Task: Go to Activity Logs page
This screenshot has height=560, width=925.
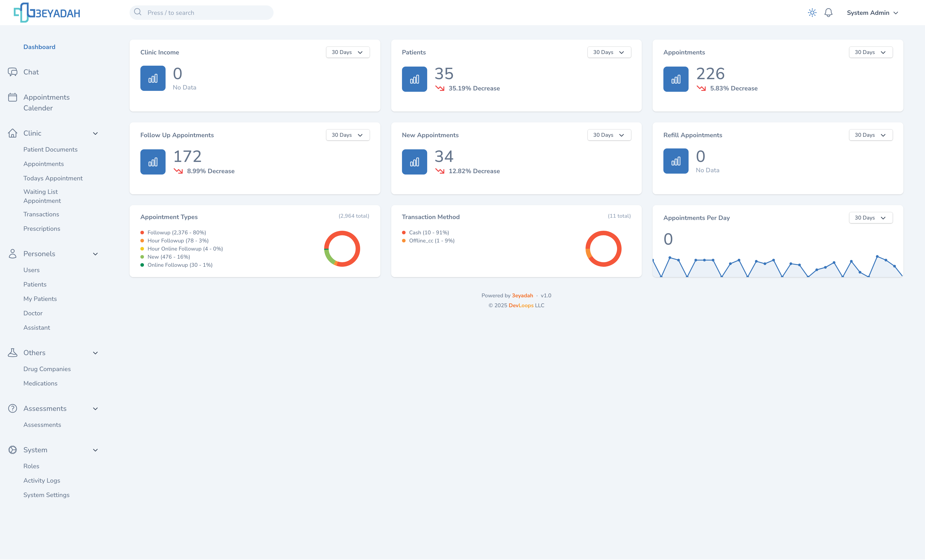Action: click(x=42, y=480)
